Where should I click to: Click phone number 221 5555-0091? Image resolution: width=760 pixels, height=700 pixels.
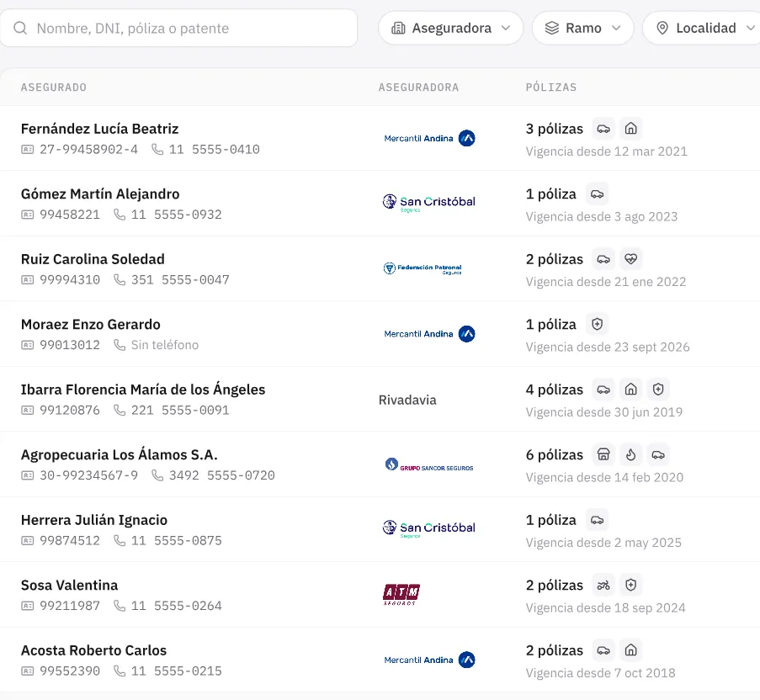point(180,411)
